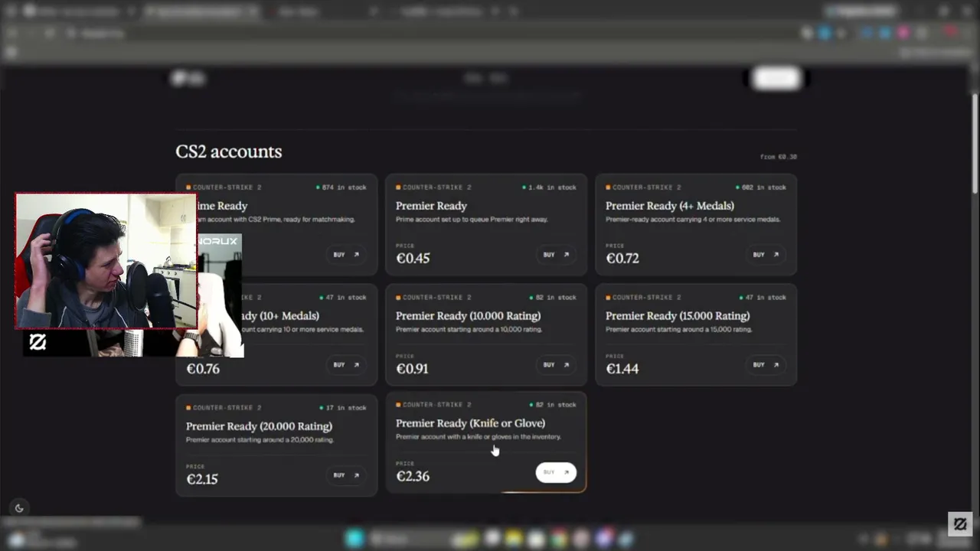
Task: Click Counter-Strike 2 tag on 20.000 Rating card
Action: (x=224, y=408)
